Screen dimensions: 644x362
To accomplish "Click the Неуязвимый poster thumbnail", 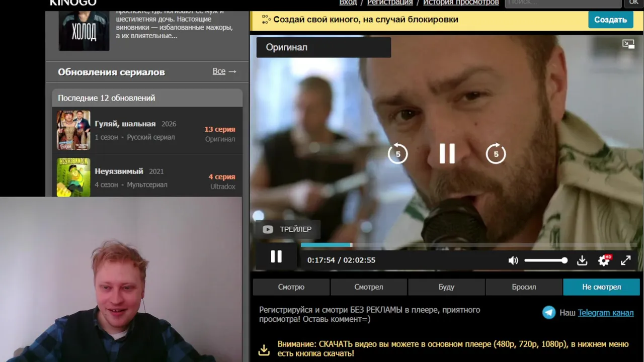I will point(73,177).
